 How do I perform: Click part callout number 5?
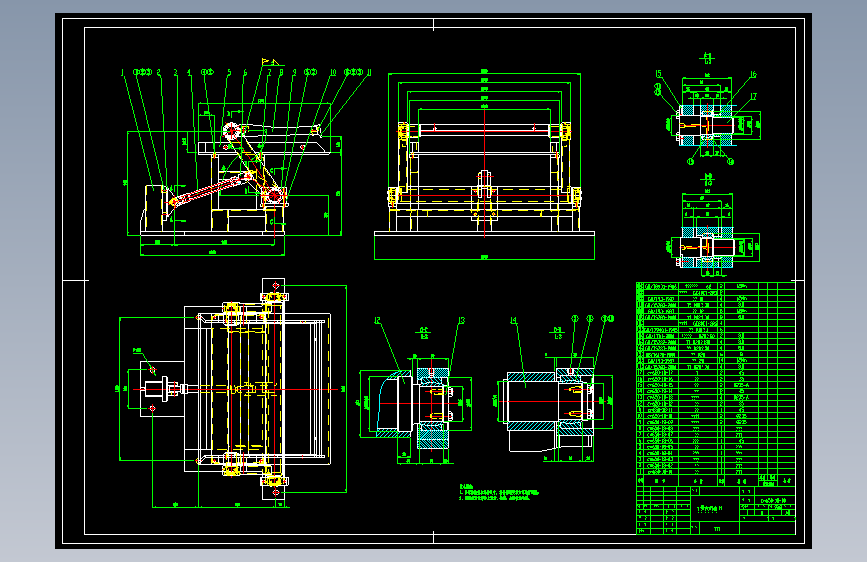click(229, 72)
